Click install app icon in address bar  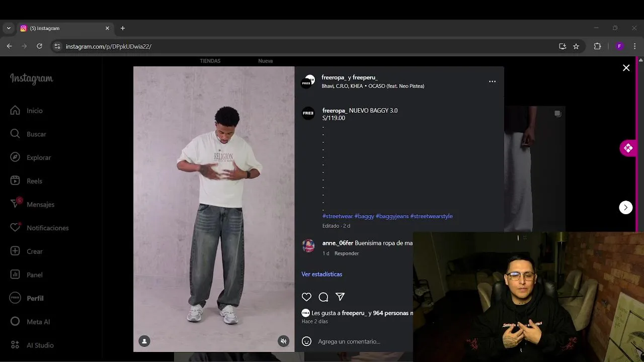[x=562, y=46]
